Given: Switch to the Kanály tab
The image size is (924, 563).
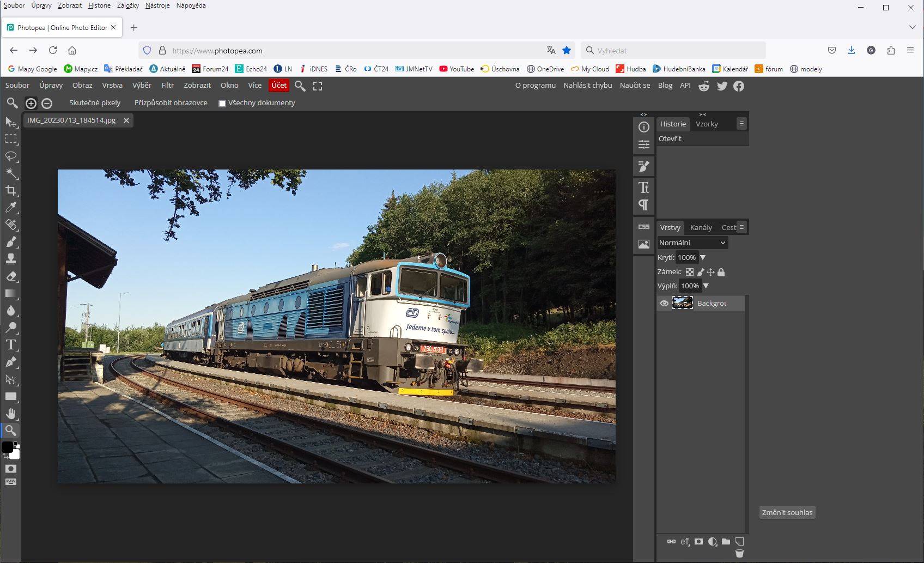Looking at the screenshot, I should [701, 227].
